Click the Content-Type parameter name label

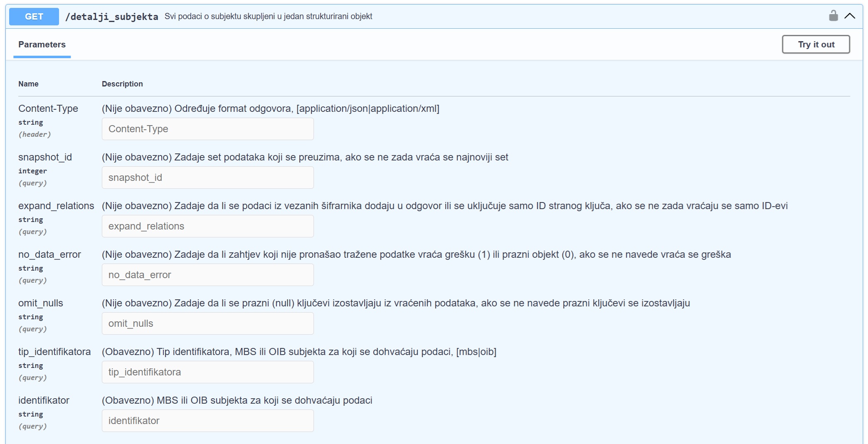(x=48, y=109)
